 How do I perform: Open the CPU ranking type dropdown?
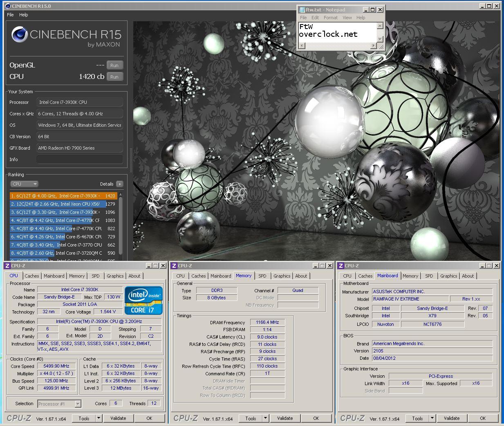pos(24,184)
